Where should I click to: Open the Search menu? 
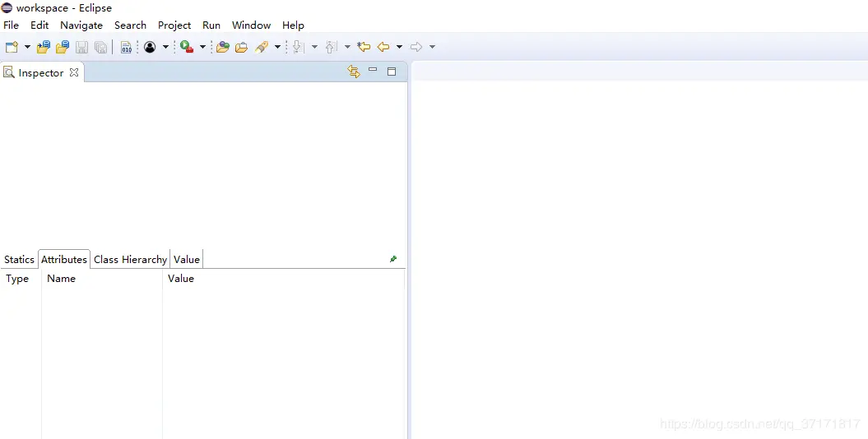point(130,25)
